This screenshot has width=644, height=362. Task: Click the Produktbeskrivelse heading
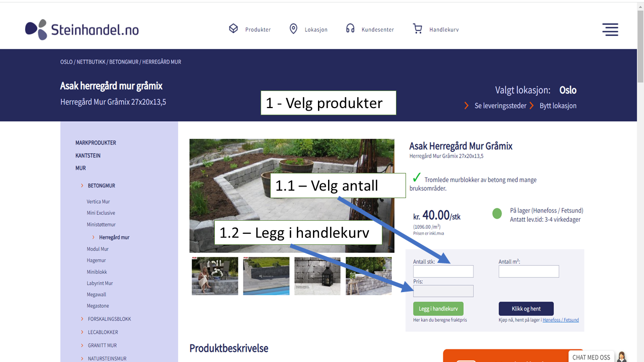coord(229,348)
